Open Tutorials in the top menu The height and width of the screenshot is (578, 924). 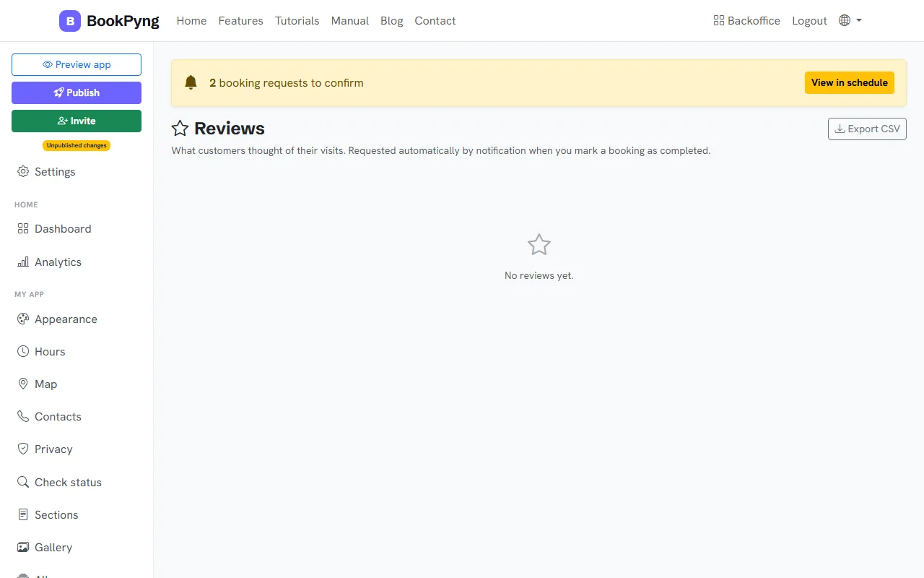tap(297, 21)
